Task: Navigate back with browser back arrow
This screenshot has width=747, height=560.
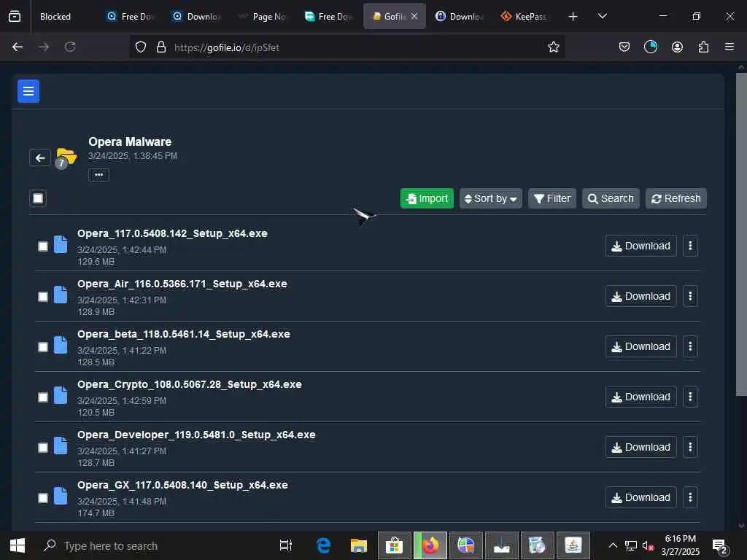Action: tap(18, 47)
